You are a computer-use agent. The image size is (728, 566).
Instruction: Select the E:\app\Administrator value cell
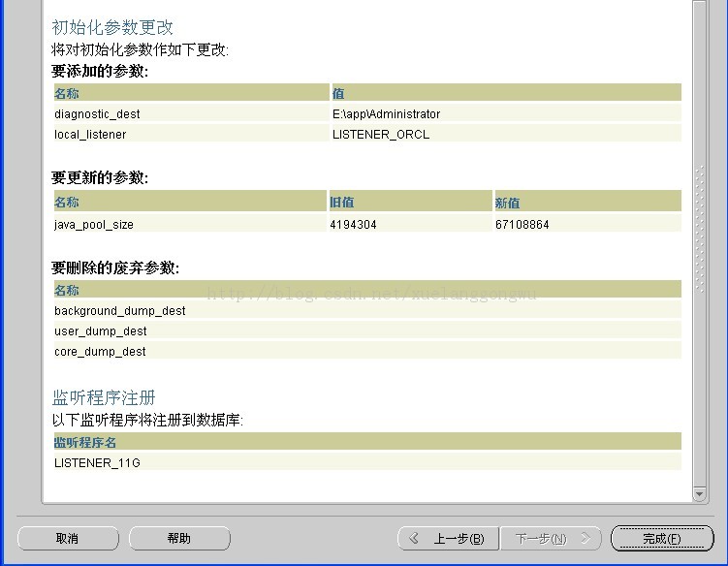pyautogui.click(x=506, y=113)
